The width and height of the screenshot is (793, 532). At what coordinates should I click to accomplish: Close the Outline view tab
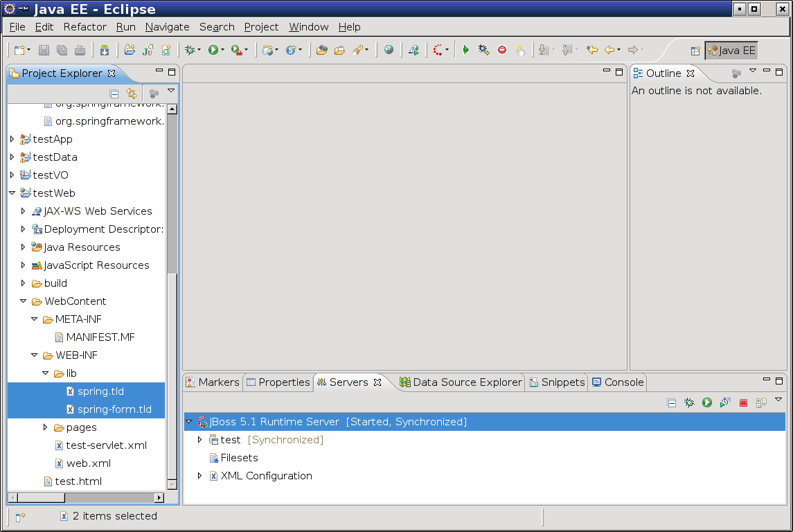(690, 73)
